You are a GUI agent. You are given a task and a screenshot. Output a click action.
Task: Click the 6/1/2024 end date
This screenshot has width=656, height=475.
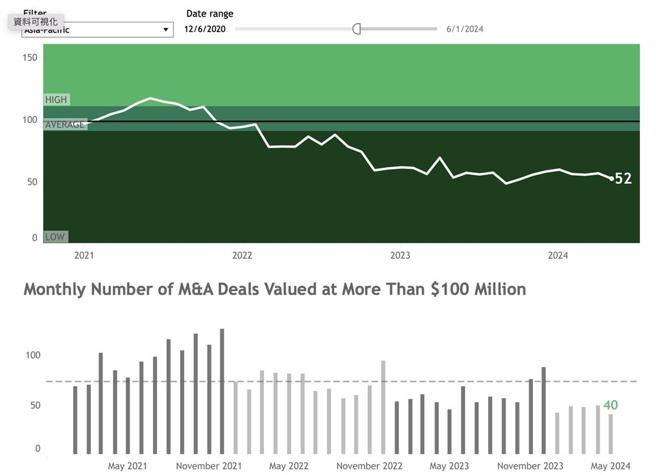[465, 29]
